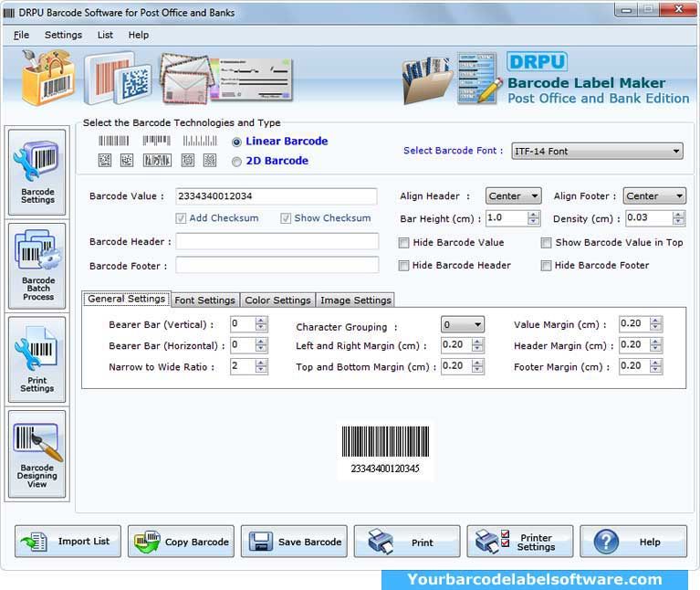This screenshot has width=700, height=590.
Task: Open Printer Settings from bottom bar
Action: 520,542
